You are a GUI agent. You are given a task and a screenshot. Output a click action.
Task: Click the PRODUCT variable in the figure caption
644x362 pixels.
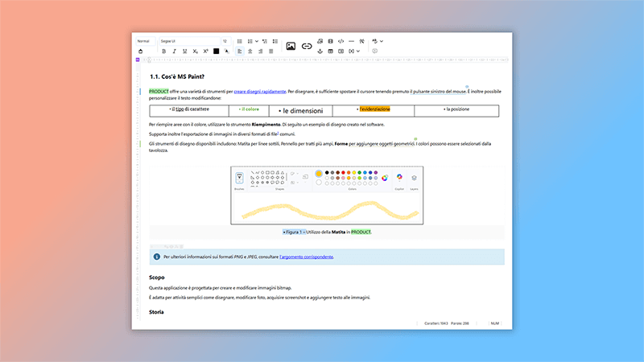(361, 232)
